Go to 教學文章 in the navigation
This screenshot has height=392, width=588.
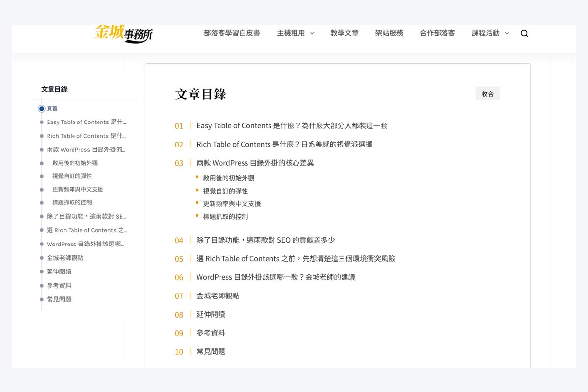(344, 33)
